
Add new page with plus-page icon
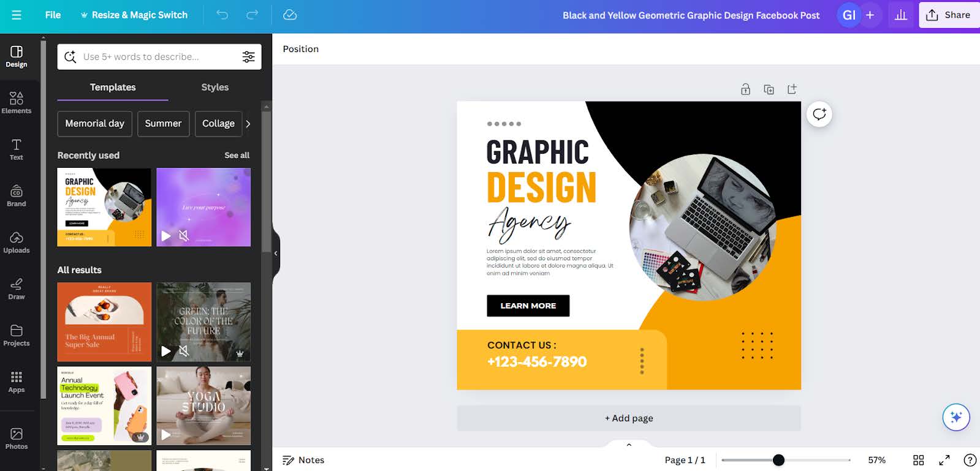(x=792, y=89)
